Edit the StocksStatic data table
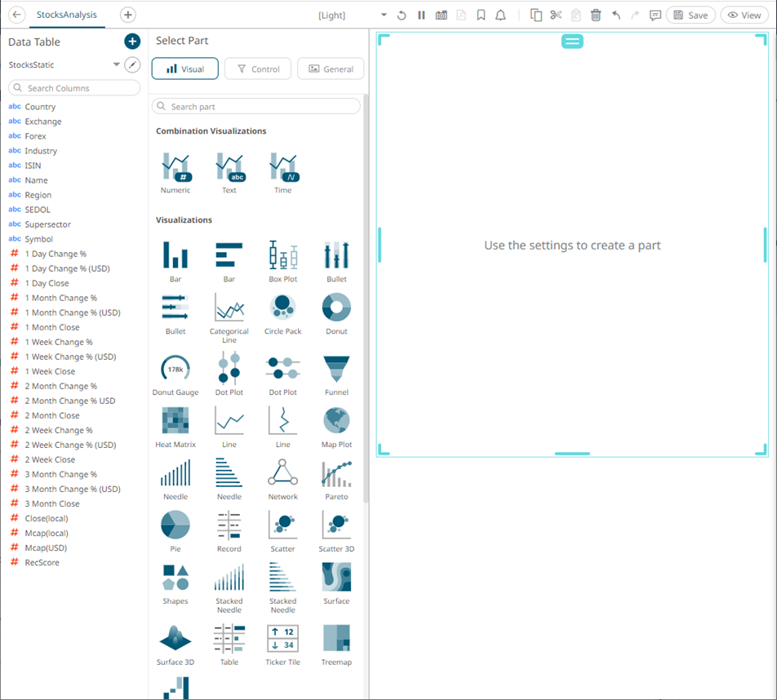The image size is (777, 700). pos(132,64)
